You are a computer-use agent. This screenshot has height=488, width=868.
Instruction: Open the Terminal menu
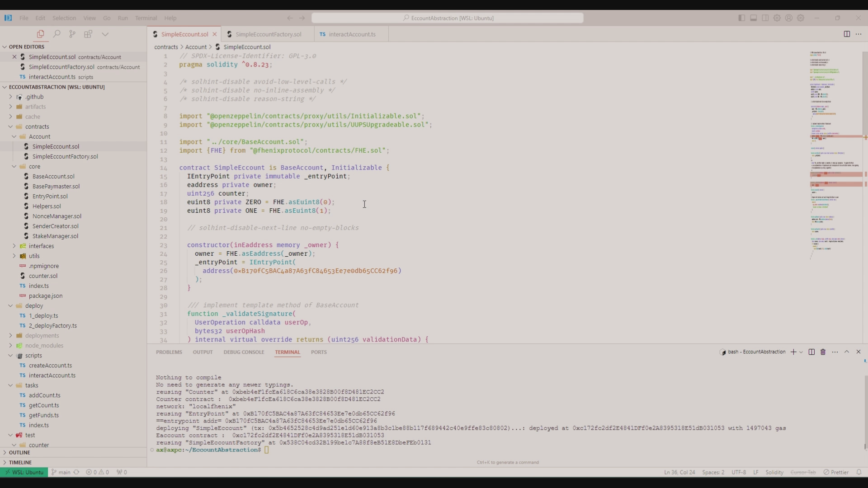click(146, 18)
